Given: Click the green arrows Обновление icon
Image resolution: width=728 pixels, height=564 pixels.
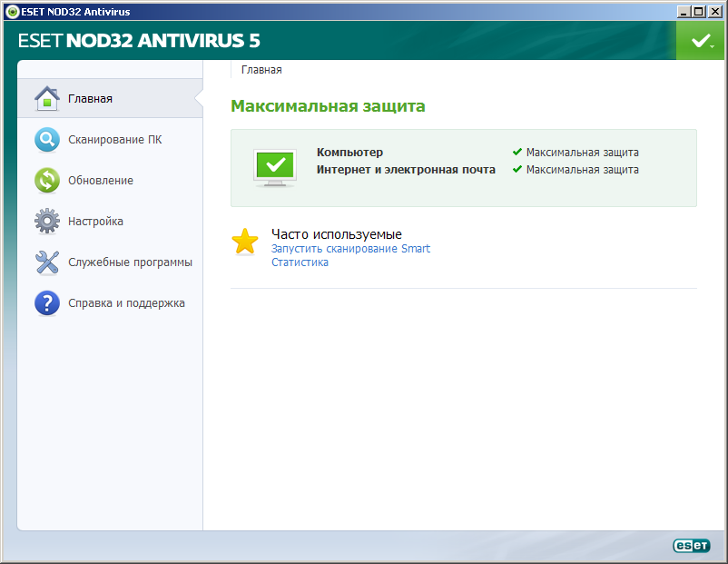Looking at the screenshot, I should [x=47, y=180].
